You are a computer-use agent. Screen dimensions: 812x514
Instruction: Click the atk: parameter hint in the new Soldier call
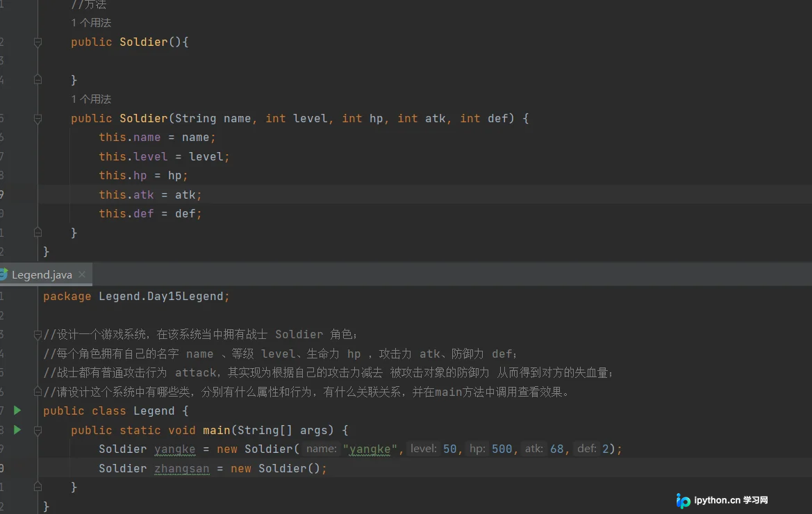tap(533, 449)
